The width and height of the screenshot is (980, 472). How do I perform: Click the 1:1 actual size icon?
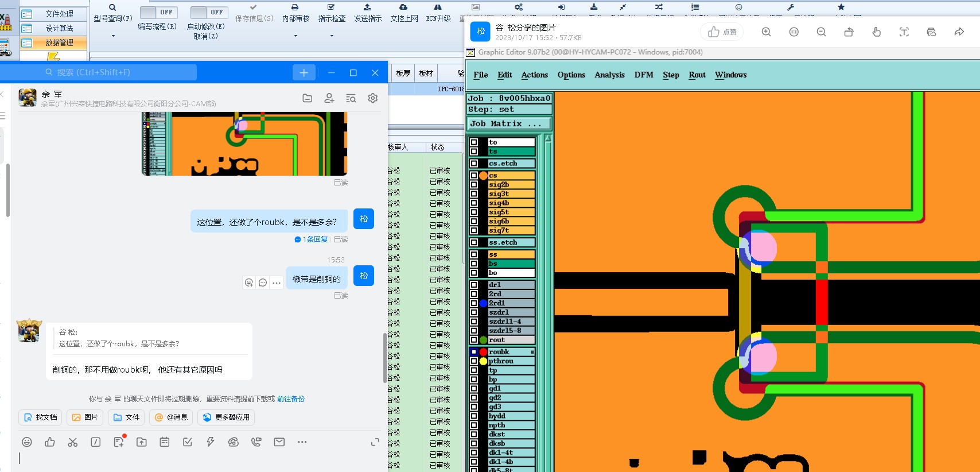[x=794, y=32]
